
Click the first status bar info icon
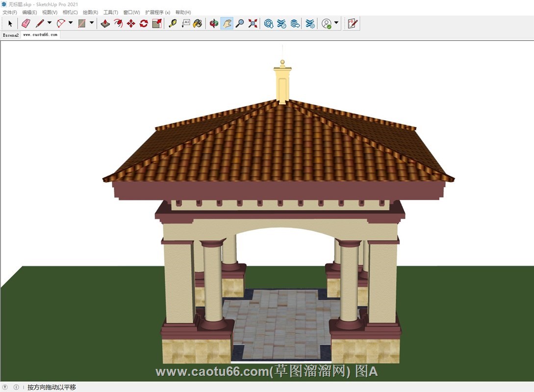coord(5,387)
